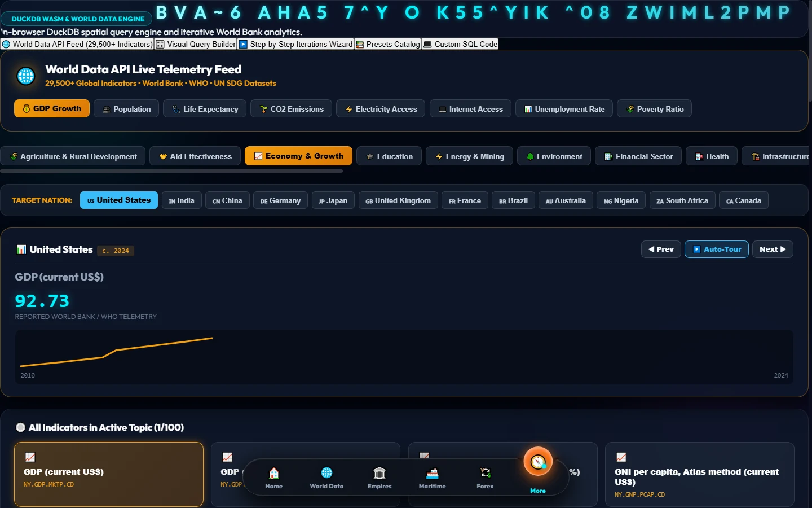The image size is (812, 508).
Task: Open GNI per capita, Atlas method card
Action: [x=700, y=474]
